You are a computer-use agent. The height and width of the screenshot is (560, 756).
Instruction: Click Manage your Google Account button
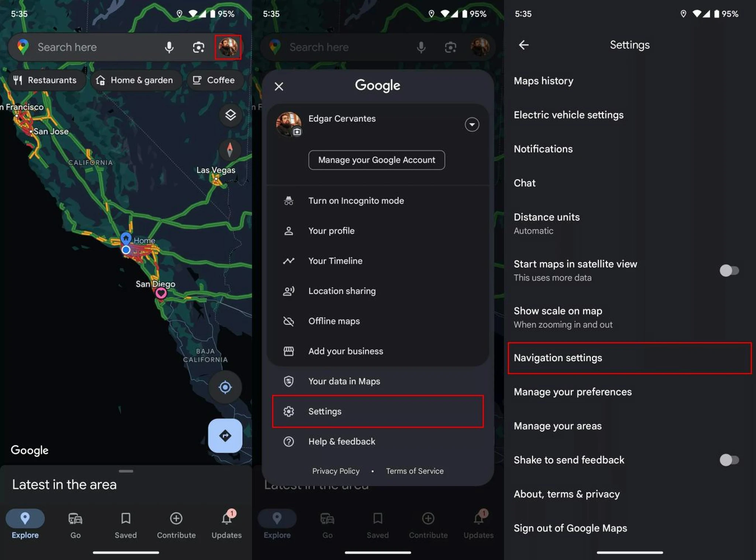coord(377,159)
